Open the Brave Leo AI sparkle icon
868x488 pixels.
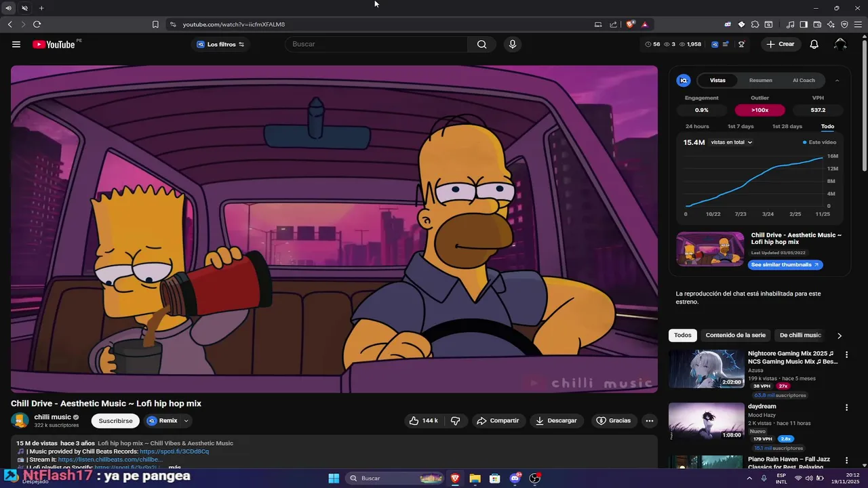pyautogui.click(x=831, y=24)
